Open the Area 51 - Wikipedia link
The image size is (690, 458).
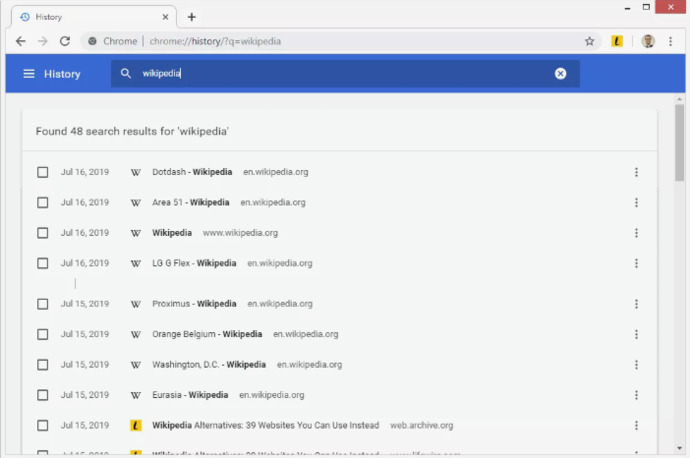point(191,202)
